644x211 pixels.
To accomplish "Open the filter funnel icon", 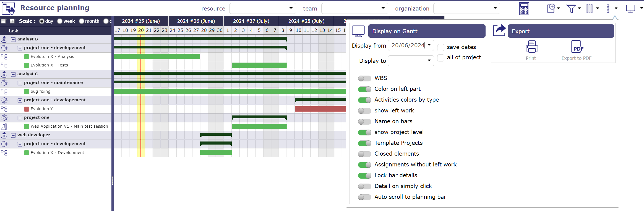I will pyautogui.click(x=571, y=8).
